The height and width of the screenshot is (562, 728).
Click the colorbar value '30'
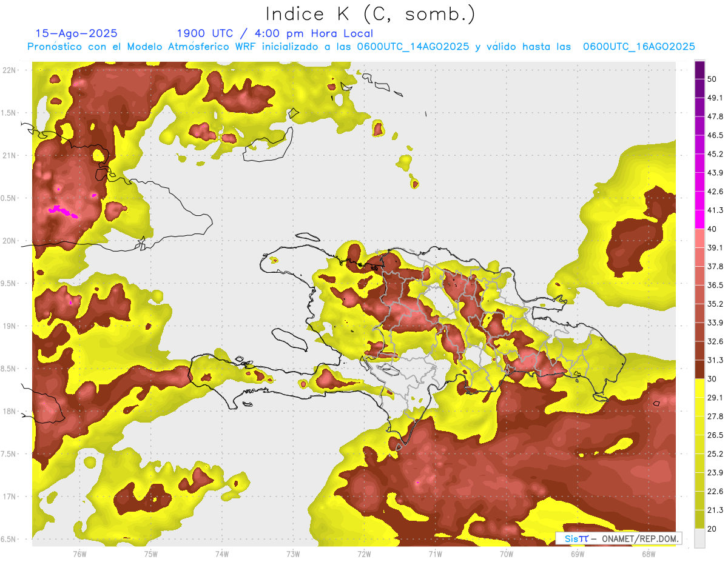tap(712, 379)
